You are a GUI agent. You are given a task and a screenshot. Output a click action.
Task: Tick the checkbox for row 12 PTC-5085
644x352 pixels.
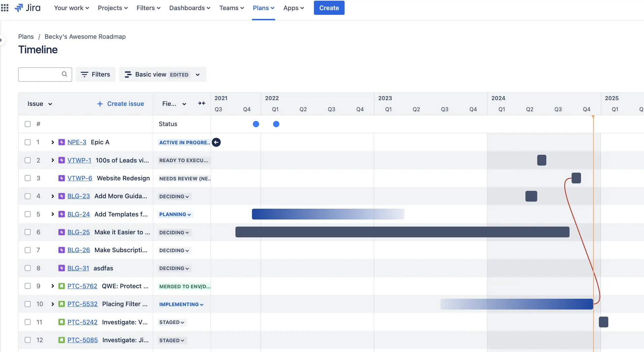click(28, 340)
